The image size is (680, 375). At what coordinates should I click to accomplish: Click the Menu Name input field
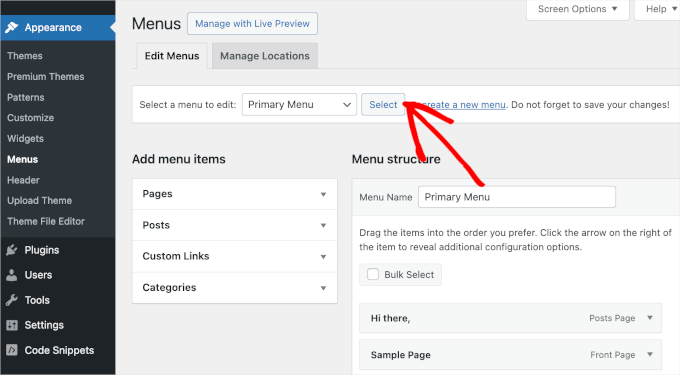pos(517,197)
